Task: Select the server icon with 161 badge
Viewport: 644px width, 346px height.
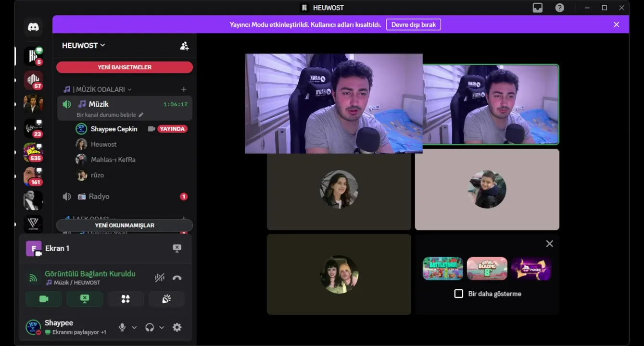Action: 33,176
